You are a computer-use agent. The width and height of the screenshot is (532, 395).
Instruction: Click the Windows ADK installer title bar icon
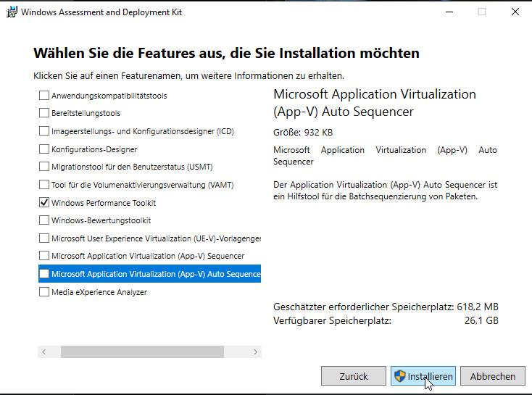pyautogui.click(x=11, y=12)
